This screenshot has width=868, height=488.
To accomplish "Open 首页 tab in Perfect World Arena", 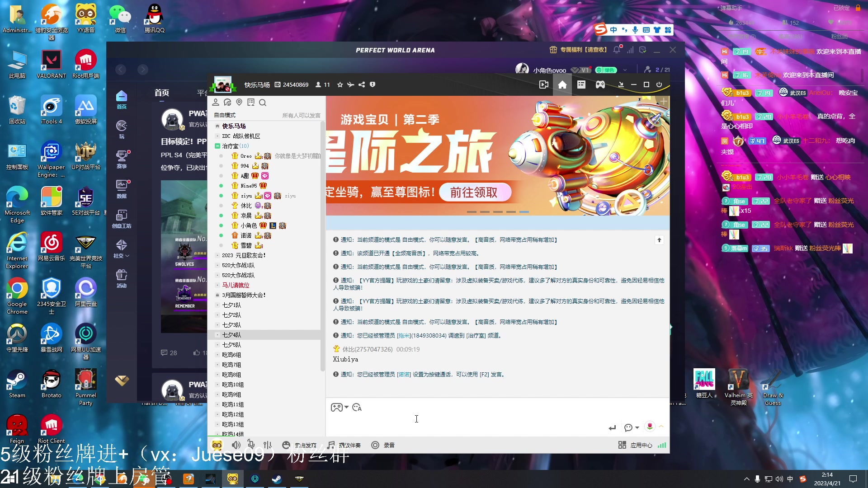I will point(162,93).
